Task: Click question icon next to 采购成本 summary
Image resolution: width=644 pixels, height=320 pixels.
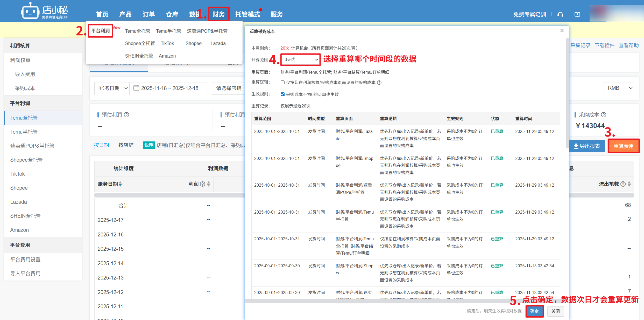Action: point(604,115)
